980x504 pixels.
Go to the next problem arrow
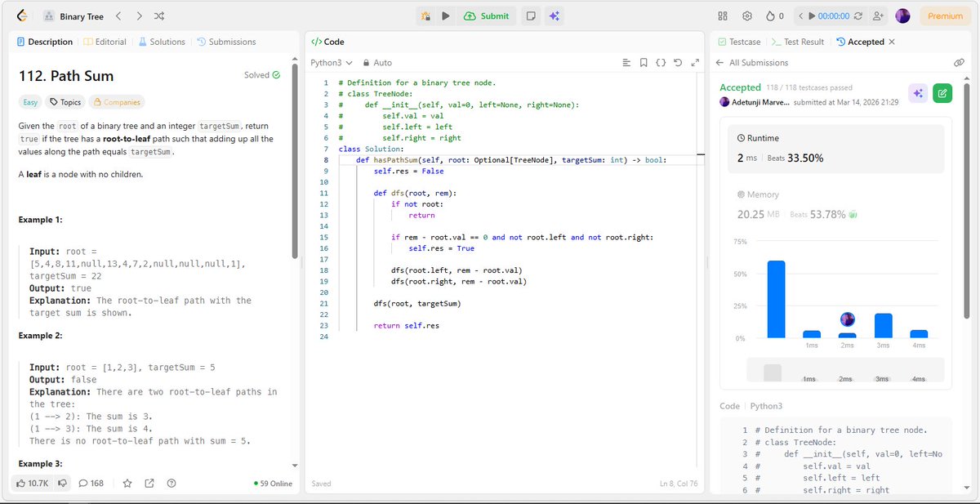click(x=140, y=16)
